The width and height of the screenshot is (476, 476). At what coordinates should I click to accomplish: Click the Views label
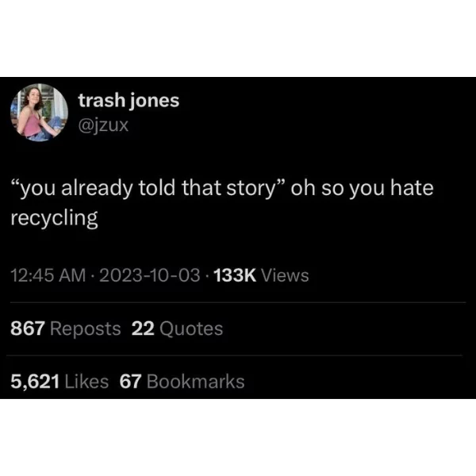click(285, 275)
